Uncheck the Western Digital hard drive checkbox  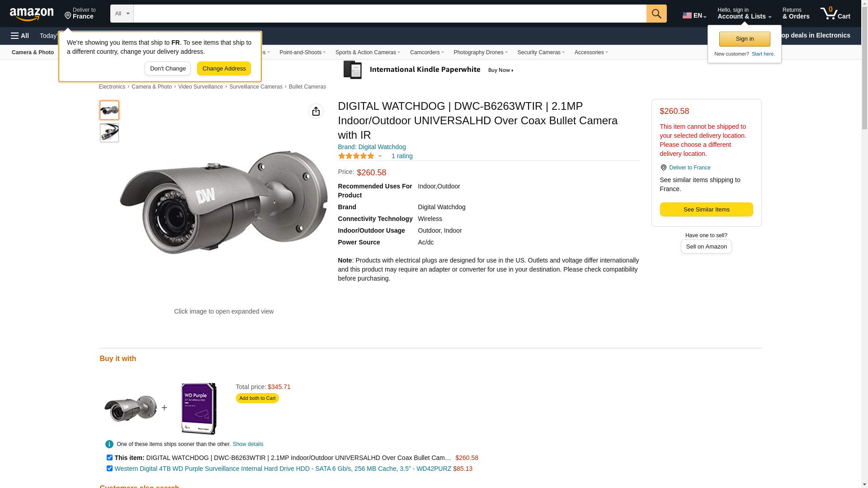109,469
